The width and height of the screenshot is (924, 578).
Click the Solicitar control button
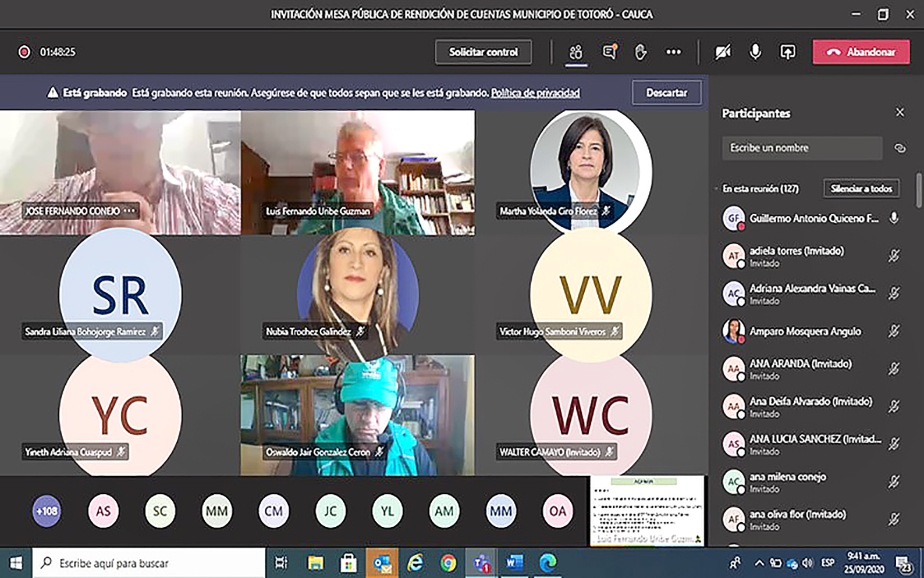[x=483, y=52]
